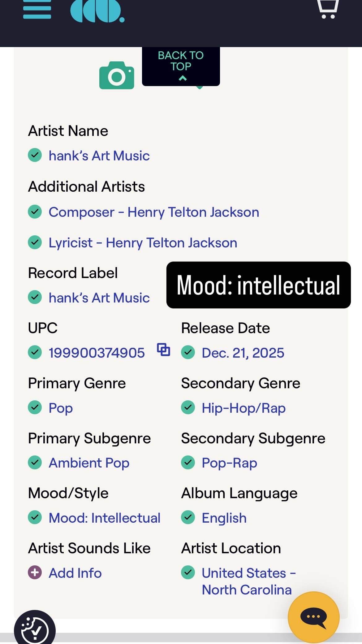
Task: Open the yellow chat bubble
Action: pyautogui.click(x=314, y=617)
